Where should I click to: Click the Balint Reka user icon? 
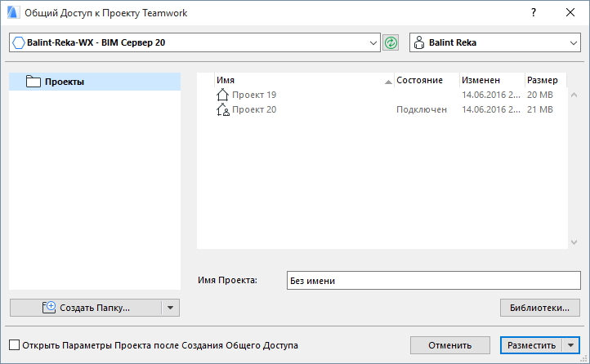point(420,42)
